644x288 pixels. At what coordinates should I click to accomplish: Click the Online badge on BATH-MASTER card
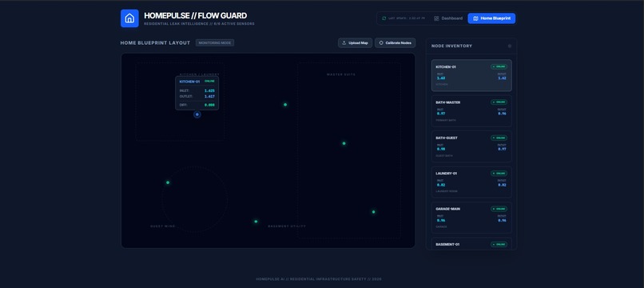tap(499, 102)
